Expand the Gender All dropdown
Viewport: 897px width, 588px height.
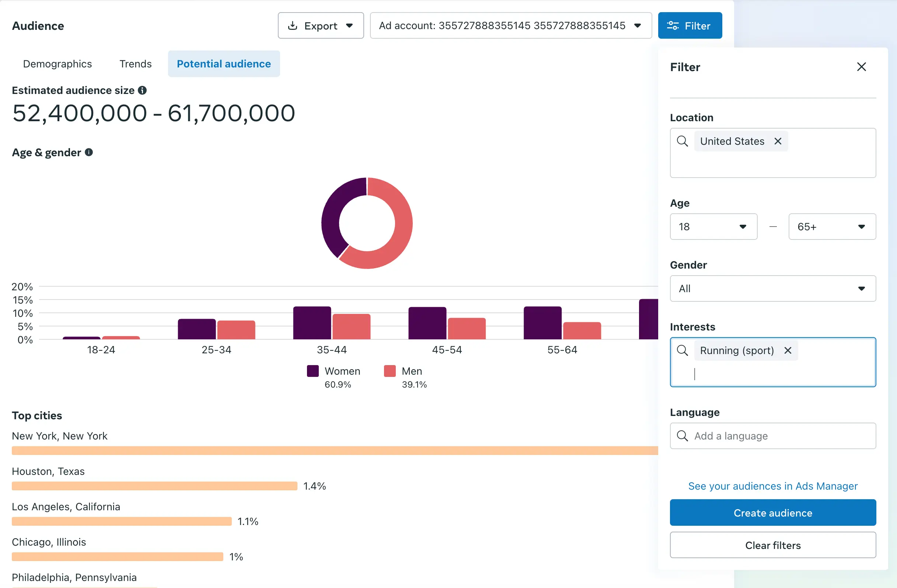coord(773,288)
